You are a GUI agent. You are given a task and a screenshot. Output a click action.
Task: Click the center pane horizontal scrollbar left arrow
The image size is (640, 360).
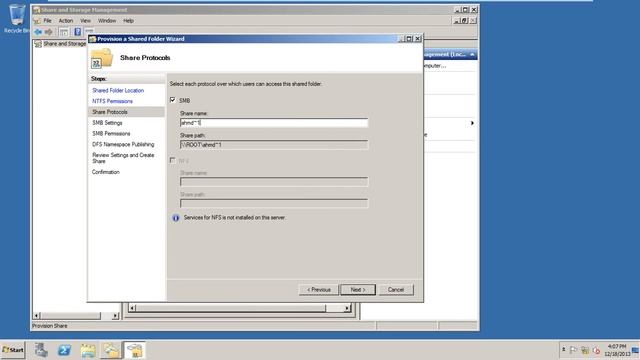coord(132,308)
